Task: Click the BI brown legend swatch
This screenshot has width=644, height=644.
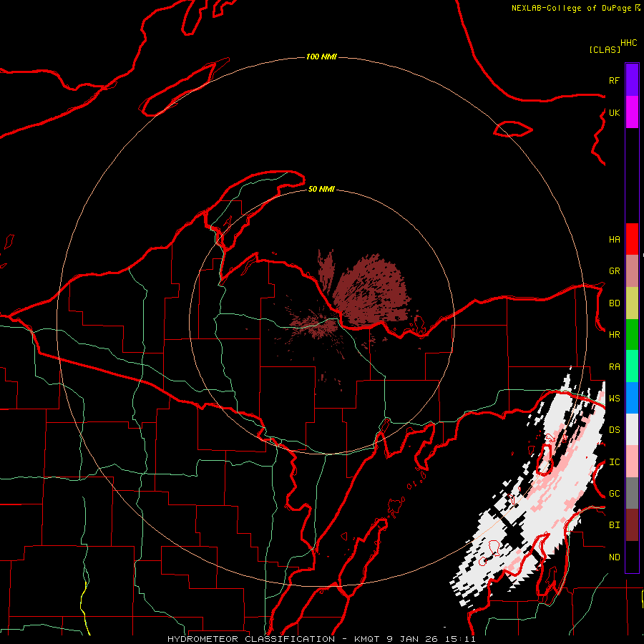Action: [x=632, y=525]
